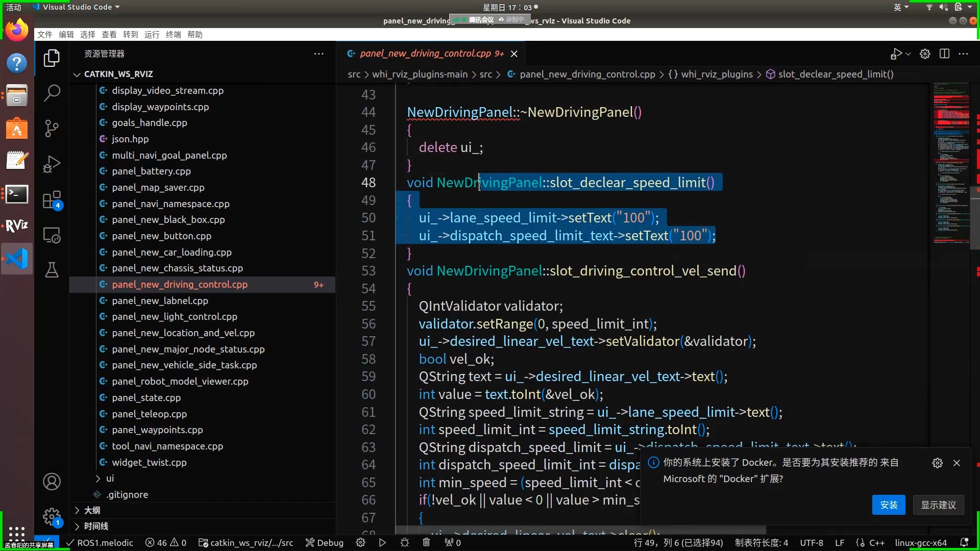Open notifications bell in status bar

click(964, 543)
